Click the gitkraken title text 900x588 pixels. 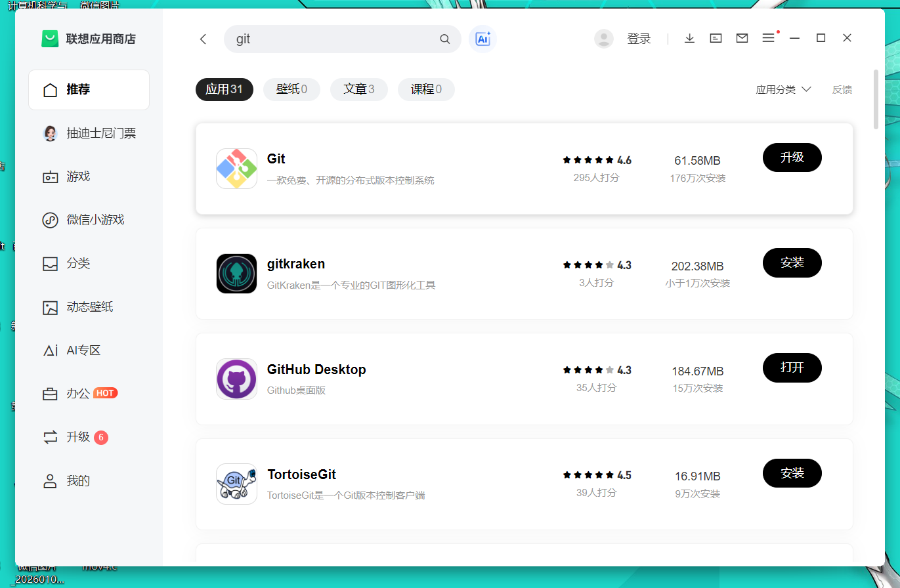[x=296, y=264]
